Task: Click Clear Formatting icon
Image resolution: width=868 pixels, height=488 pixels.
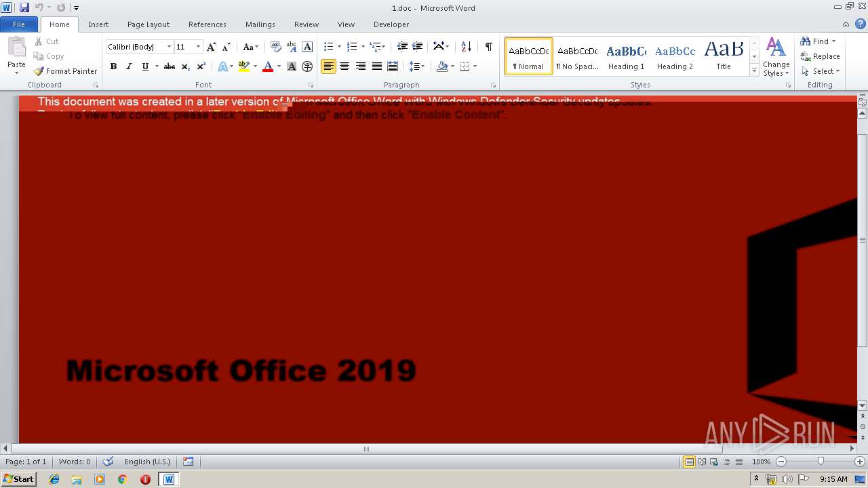Action: coord(276,47)
